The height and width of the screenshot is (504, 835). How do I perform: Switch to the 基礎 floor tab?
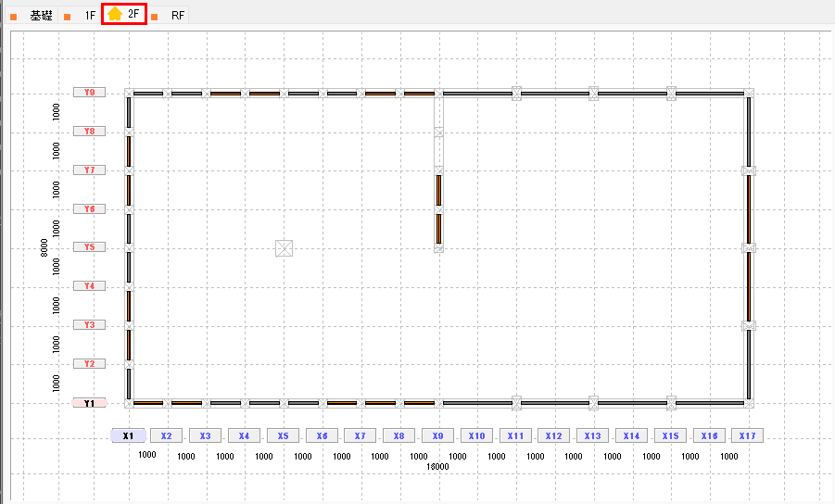tap(41, 16)
